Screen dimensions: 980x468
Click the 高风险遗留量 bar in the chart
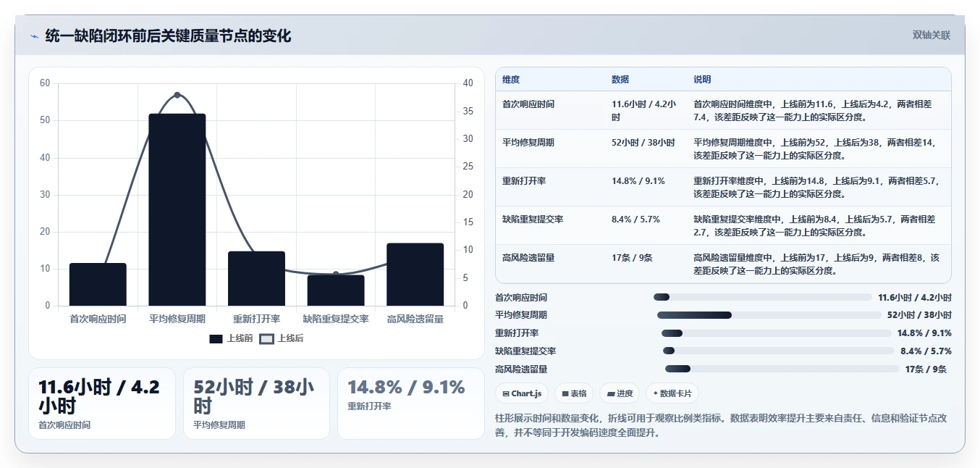pos(415,275)
